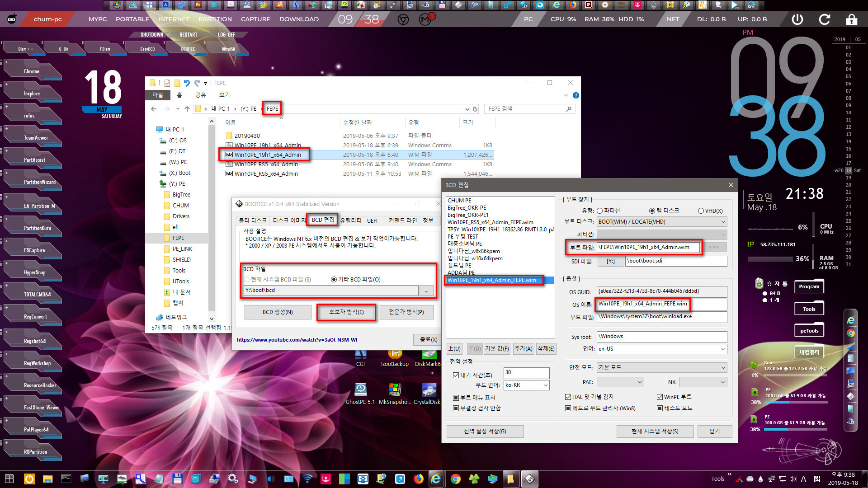
Task: Click the Windows Start button on taskbar
Action: [x=9, y=479]
